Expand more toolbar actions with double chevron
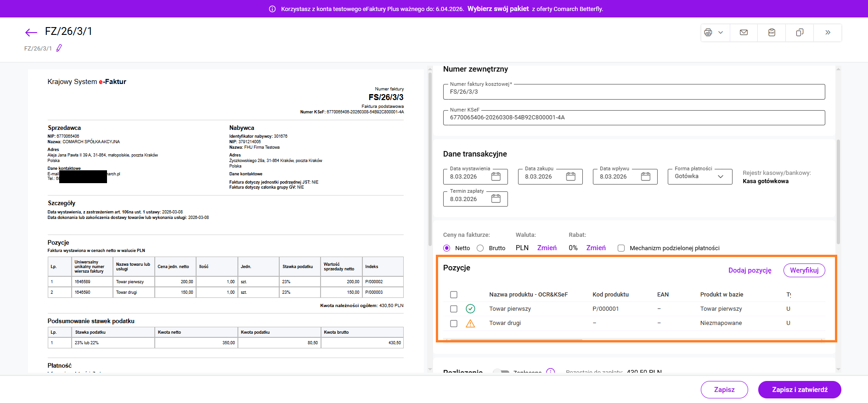The width and height of the screenshot is (868, 403). 828,33
